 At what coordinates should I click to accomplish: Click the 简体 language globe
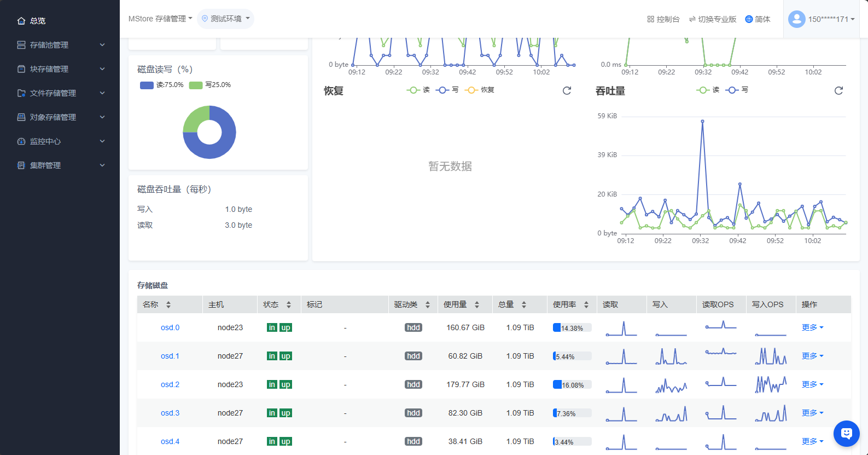pyautogui.click(x=758, y=19)
